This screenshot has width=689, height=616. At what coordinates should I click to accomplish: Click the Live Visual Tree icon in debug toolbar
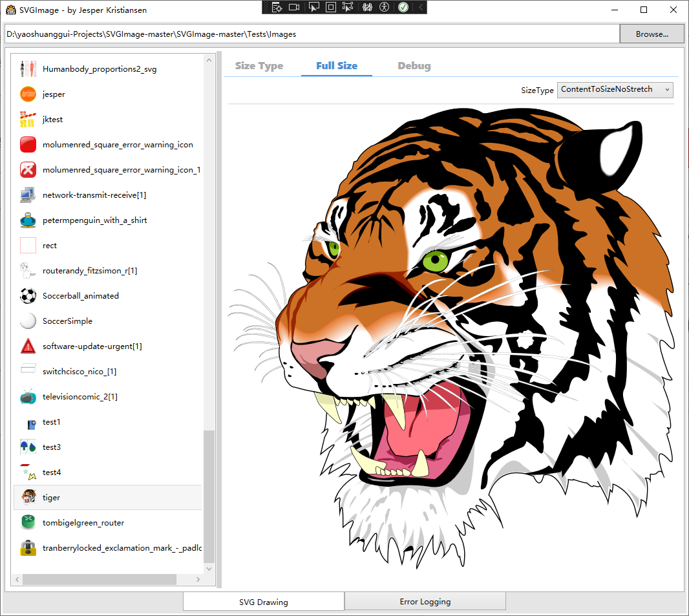277,7
